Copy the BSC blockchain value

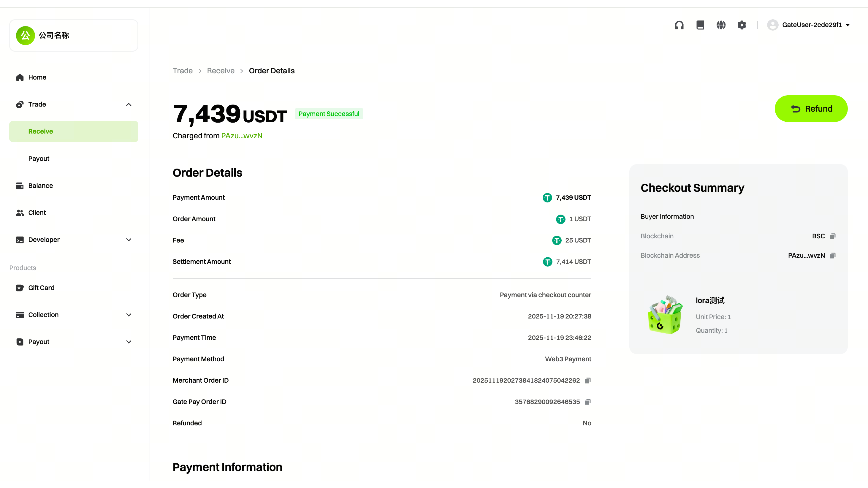[832, 236]
